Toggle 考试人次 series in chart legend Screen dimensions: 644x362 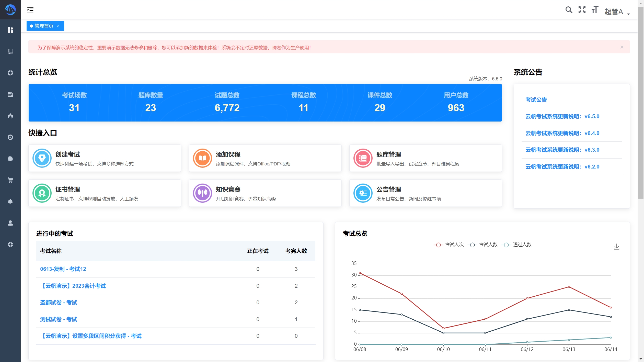(449, 245)
